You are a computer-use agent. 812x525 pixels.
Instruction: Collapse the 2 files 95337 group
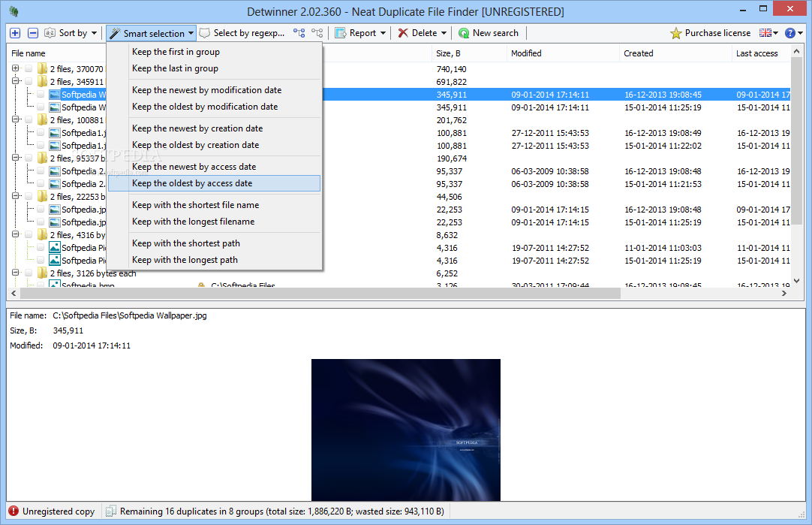coord(16,158)
